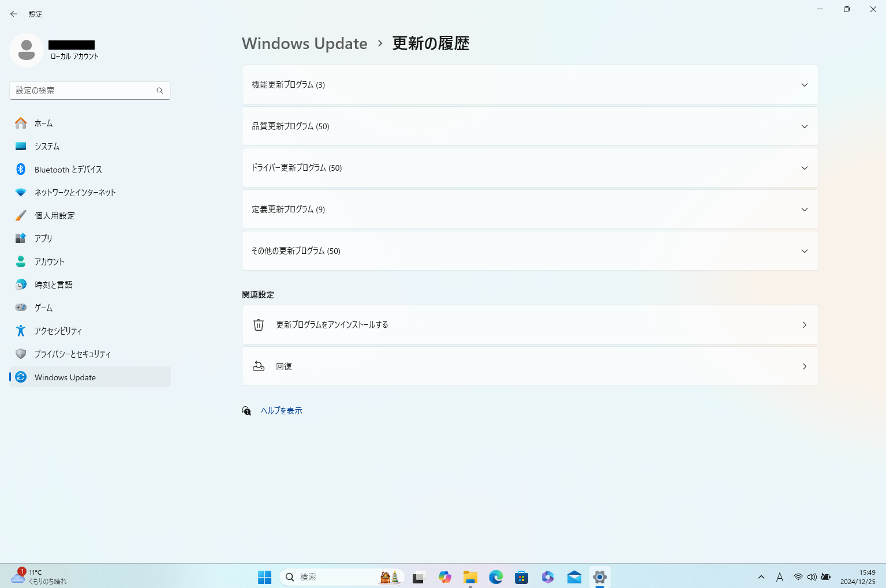
Task: Expand その他の更新プログラム (50) section
Action: (x=529, y=251)
